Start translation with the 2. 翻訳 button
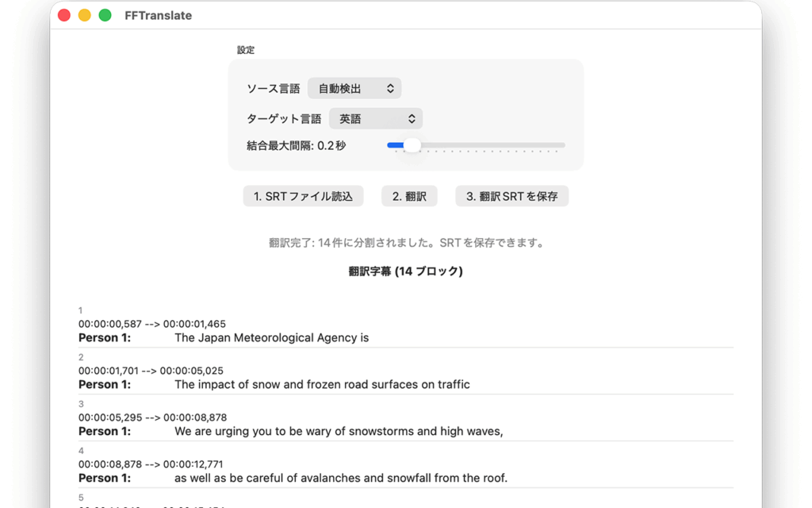The image size is (812, 508). [x=409, y=196]
